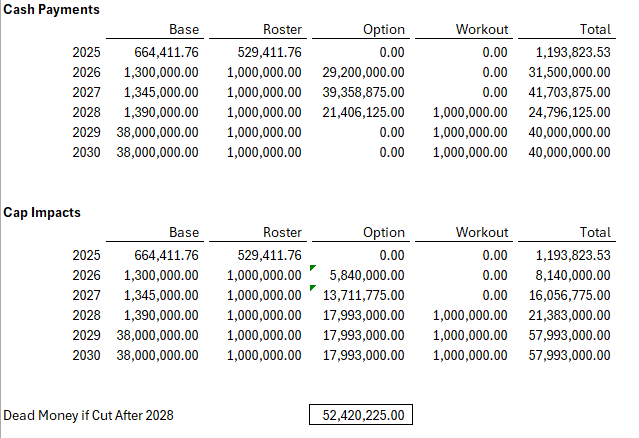Viewport: 639px width, 438px height.
Task: Click the Option header under Cap Impacts
Action: pos(384,233)
